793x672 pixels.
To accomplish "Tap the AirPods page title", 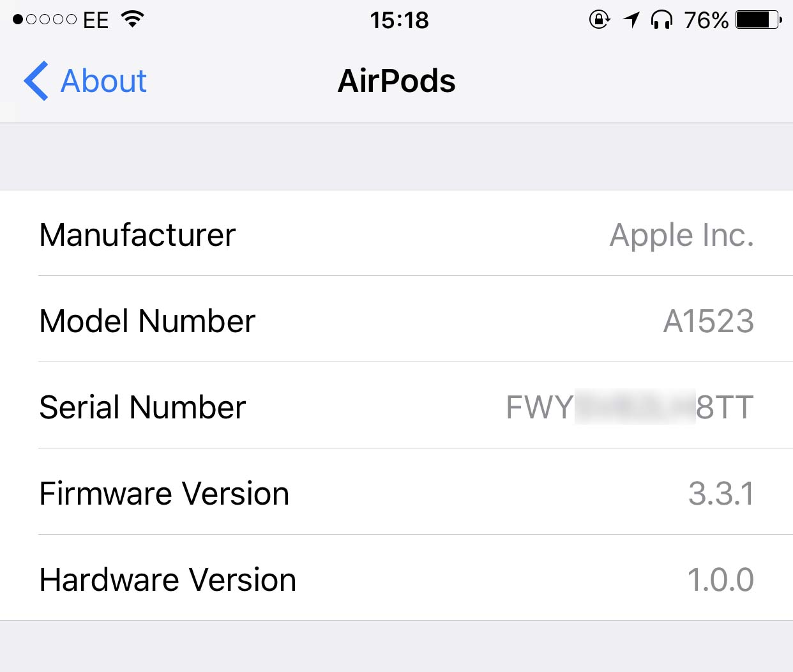I will pyautogui.click(x=396, y=81).
